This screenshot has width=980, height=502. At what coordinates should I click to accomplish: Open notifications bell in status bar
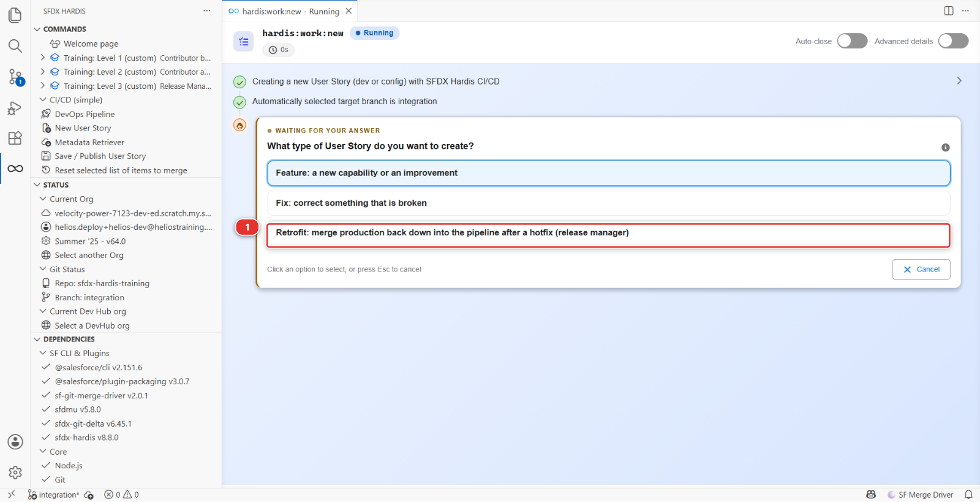tap(968, 495)
